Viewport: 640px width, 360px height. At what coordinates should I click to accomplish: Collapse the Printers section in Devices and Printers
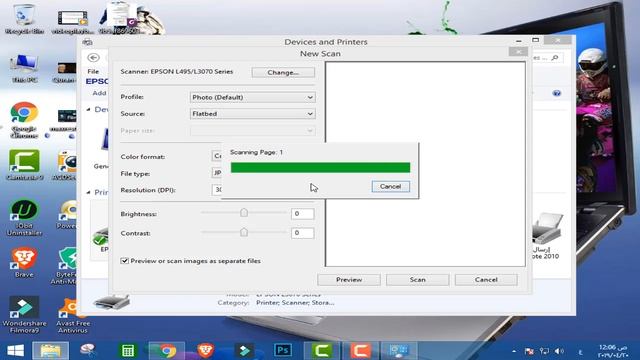pos(89,192)
